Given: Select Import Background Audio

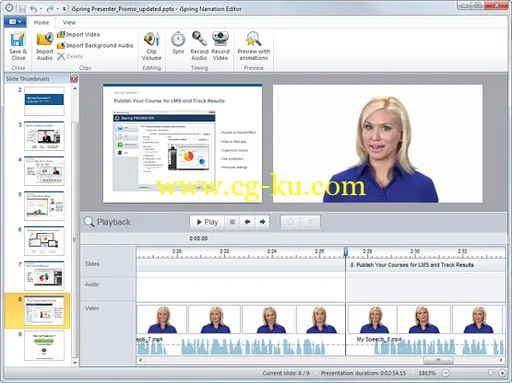Looking at the screenshot, I should [95, 45].
